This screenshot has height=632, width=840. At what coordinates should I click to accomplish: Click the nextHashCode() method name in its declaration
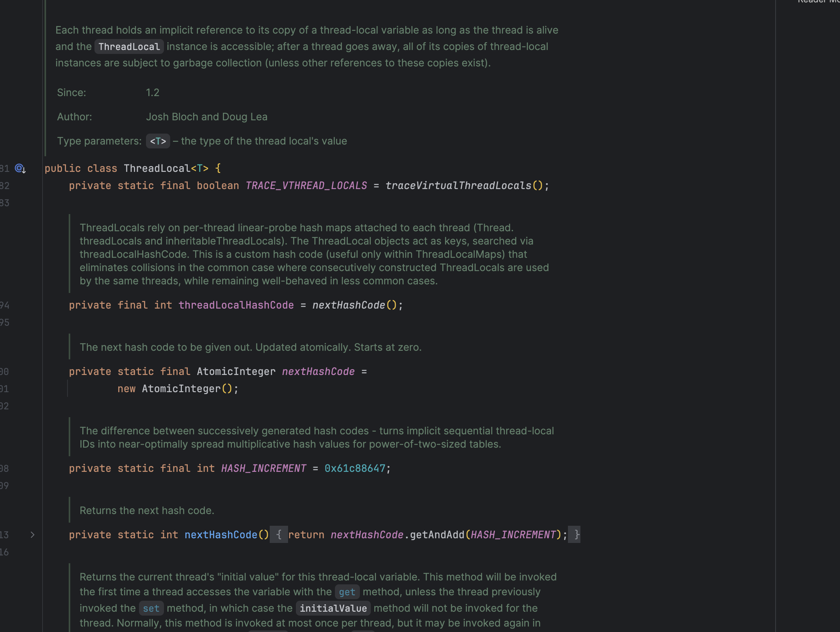[x=221, y=535]
